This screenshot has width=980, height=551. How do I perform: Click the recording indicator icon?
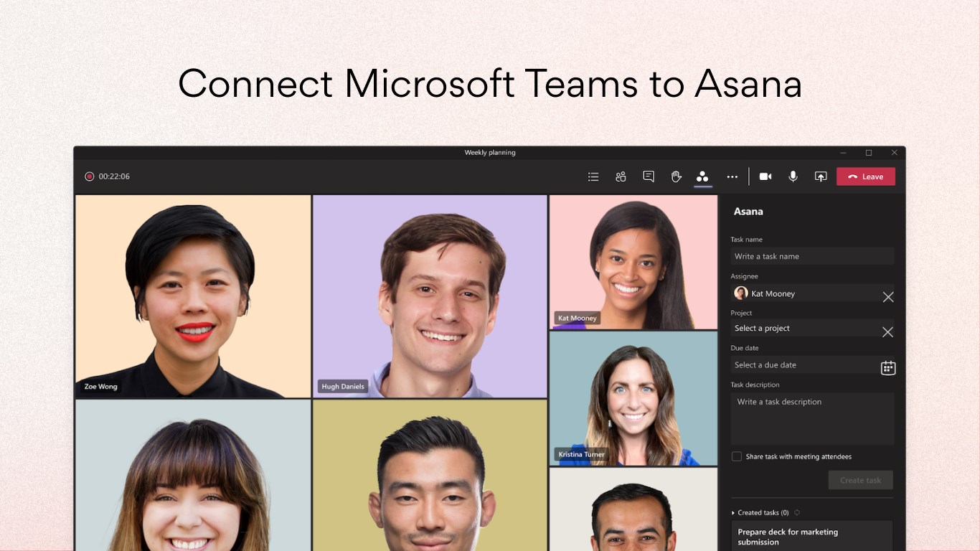pyautogui.click(x=90, y=176)
